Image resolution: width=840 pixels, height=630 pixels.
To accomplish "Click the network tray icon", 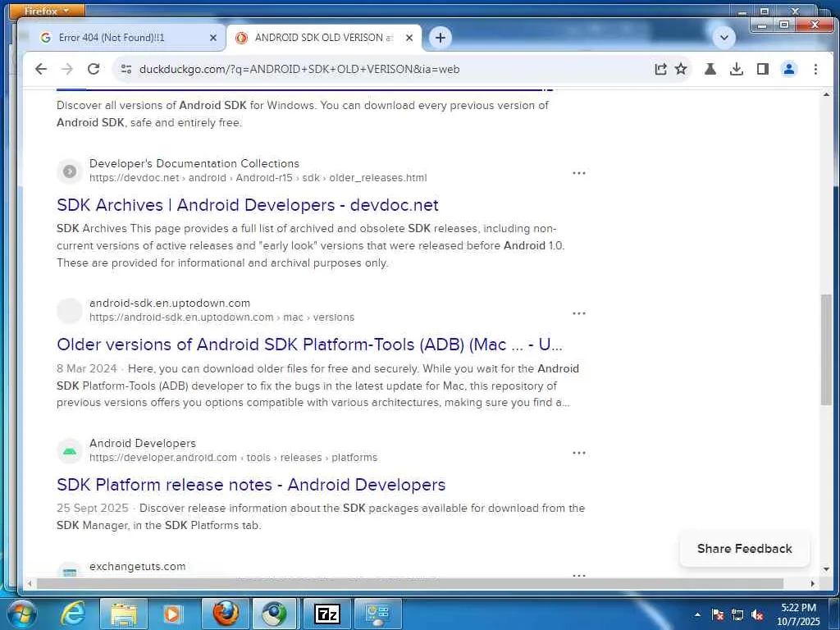I will click(x=737, y=615).
